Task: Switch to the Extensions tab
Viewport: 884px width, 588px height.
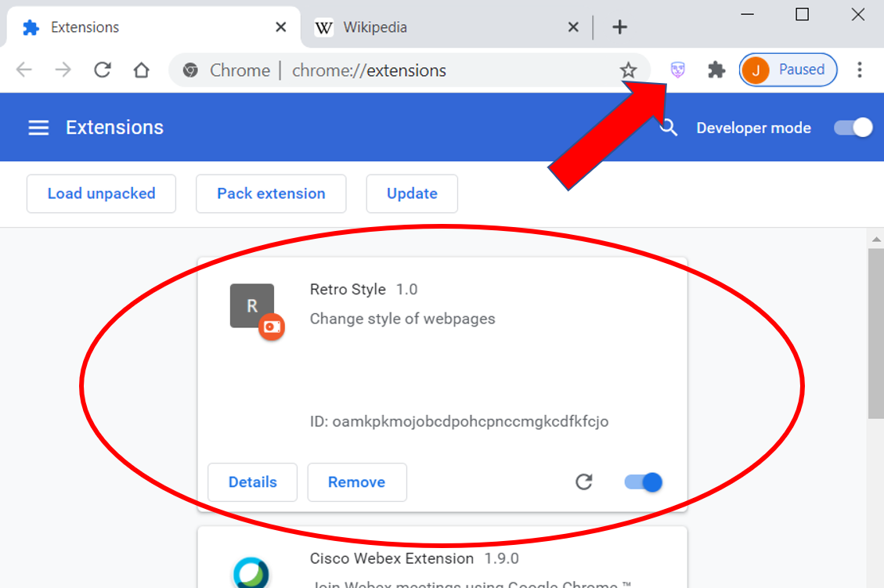Action: coord(153,27)
